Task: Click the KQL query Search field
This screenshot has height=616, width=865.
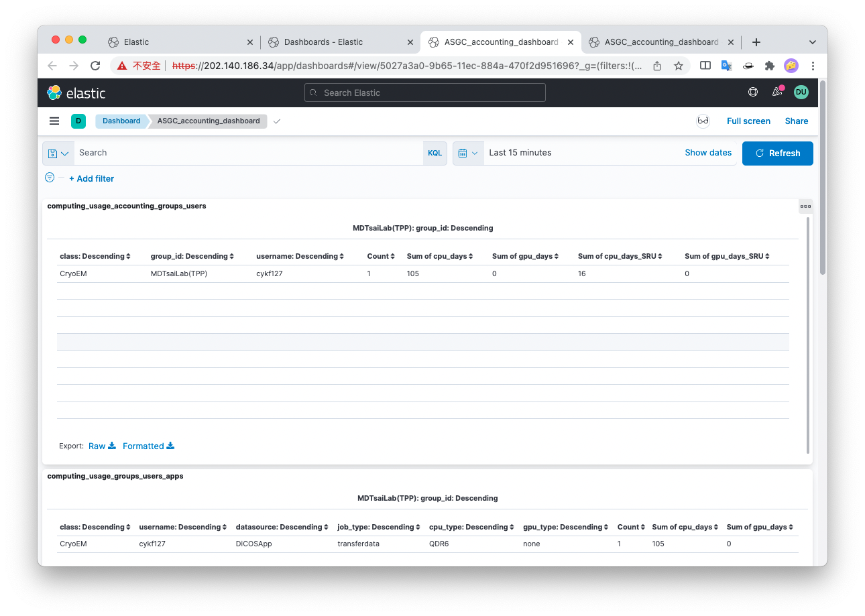Action: pos(248,153)
